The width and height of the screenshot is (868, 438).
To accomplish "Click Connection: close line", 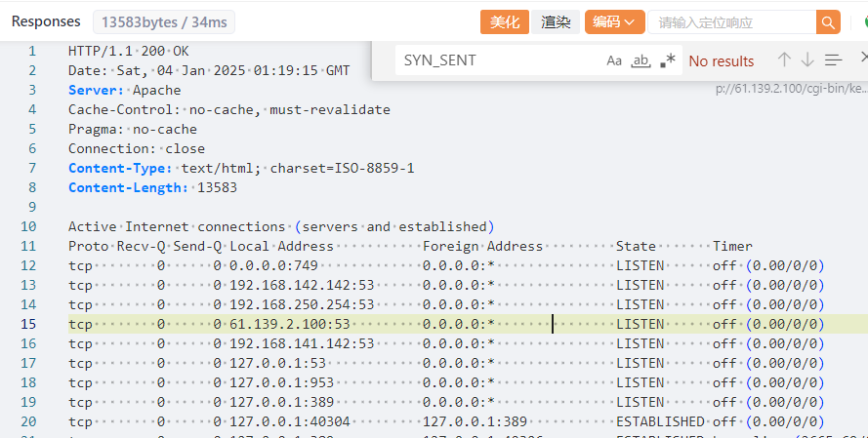I will 137,149.
